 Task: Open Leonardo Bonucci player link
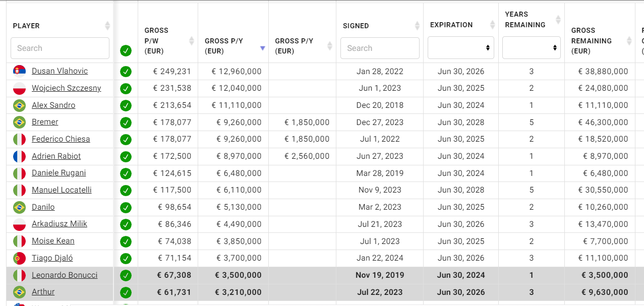tap(65, 275)
